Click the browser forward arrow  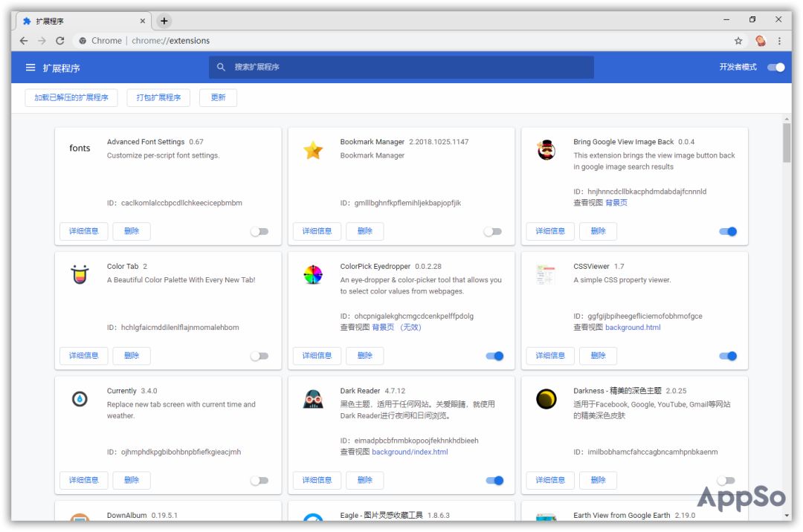pyautogui.click(x=42, y=40)
